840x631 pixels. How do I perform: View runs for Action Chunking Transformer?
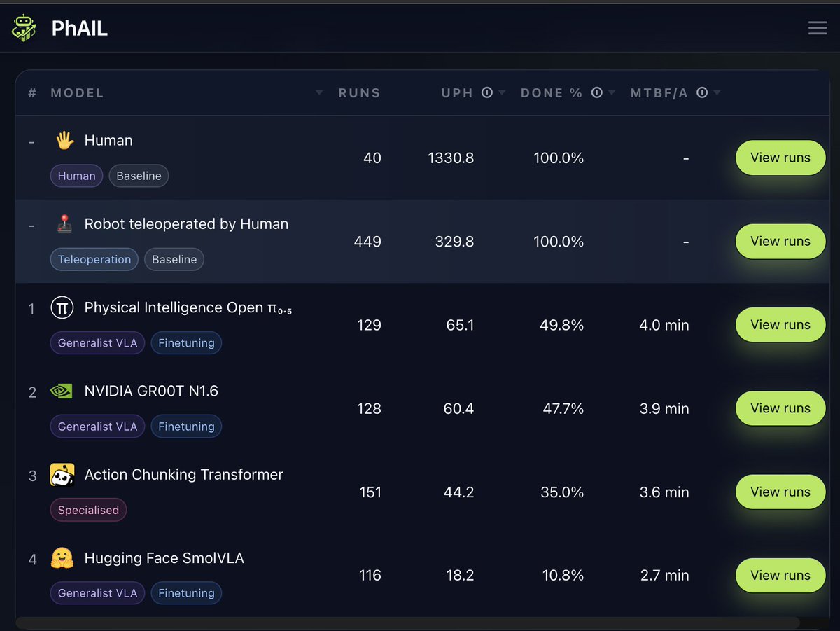click(780, 492)
